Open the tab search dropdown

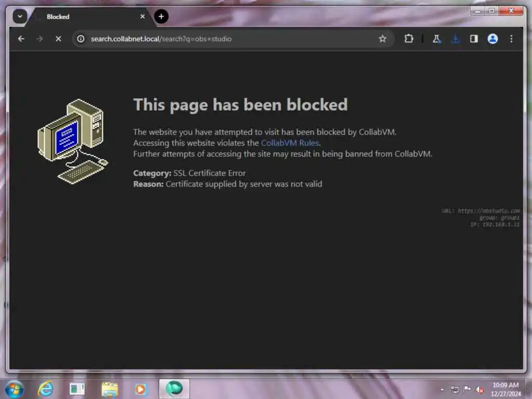[x=20, y=16]
